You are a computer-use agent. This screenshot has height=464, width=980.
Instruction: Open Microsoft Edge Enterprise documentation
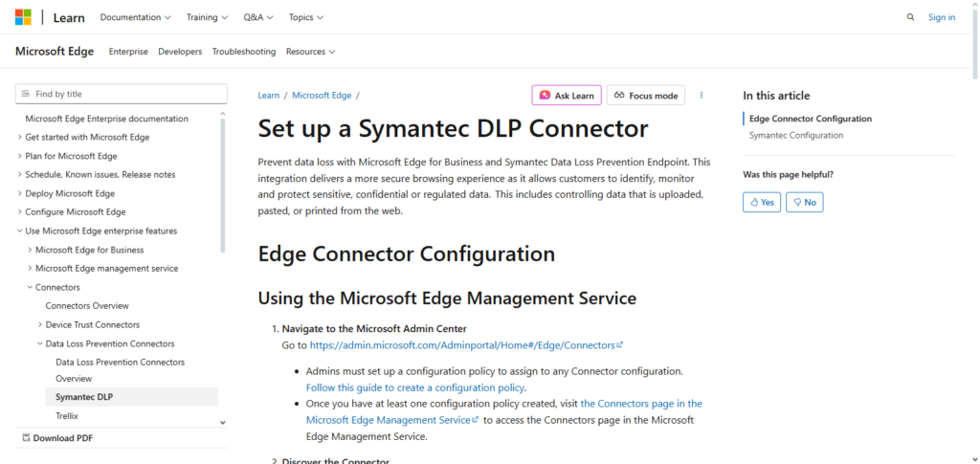tap(107, 119)
